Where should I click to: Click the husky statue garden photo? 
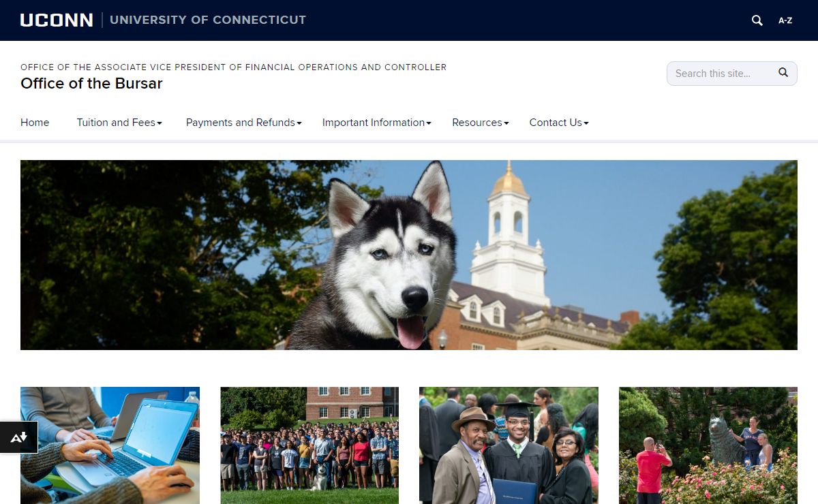click(x=708, y=445)
